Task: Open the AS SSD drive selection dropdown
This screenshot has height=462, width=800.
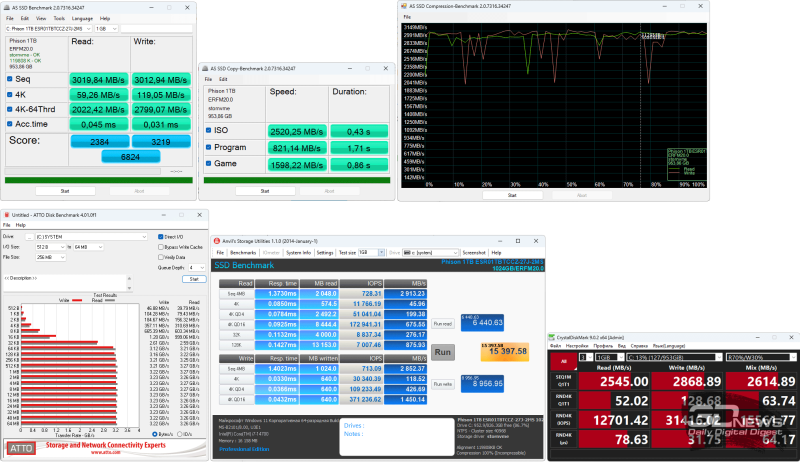Action: 48,29
